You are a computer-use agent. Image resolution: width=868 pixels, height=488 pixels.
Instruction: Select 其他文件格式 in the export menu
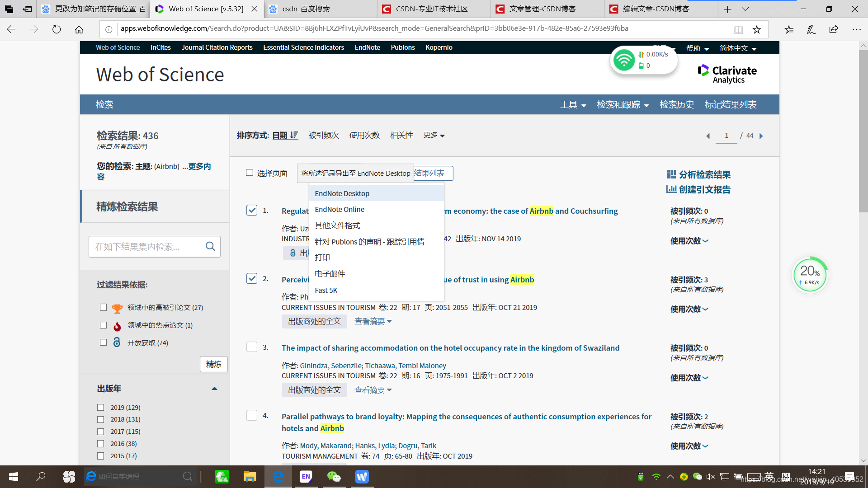point(337,225)
